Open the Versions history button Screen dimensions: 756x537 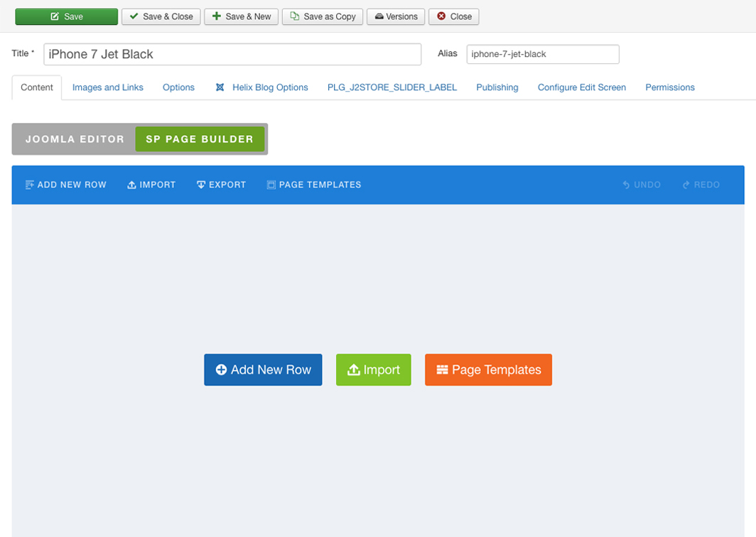click(x=396, y=16)
